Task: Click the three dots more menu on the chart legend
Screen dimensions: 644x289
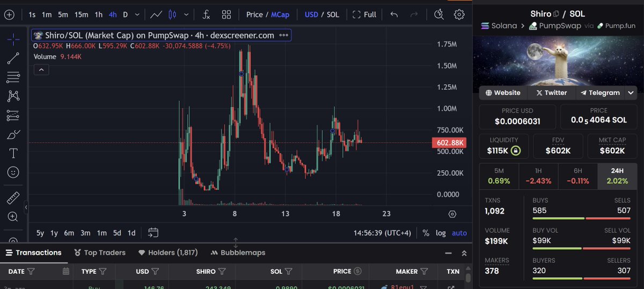Action: pos(284,35)
